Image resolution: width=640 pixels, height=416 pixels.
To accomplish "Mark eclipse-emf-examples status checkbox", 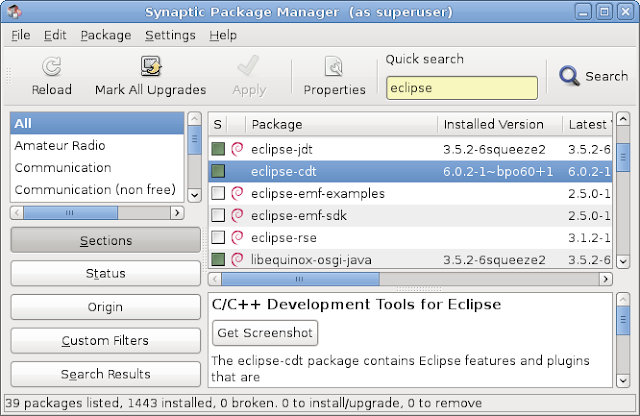I will pos(218,193).
